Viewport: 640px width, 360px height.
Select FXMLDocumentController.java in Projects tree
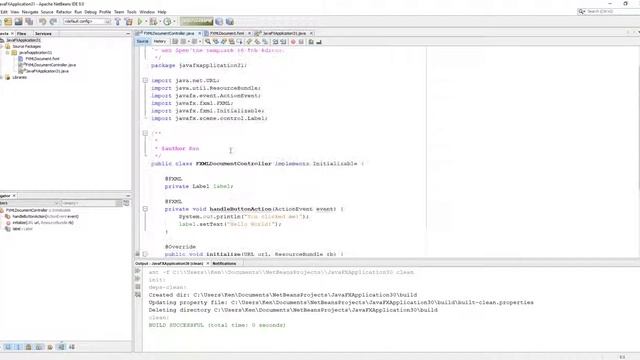click(50, 65)
